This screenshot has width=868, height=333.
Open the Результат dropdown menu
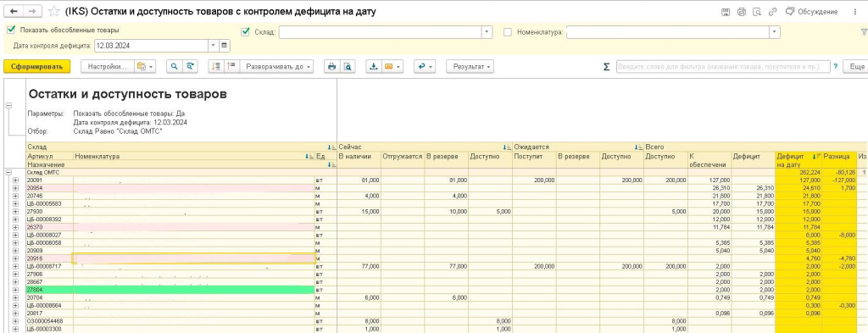pyautogui.click(x=470, y=66)
